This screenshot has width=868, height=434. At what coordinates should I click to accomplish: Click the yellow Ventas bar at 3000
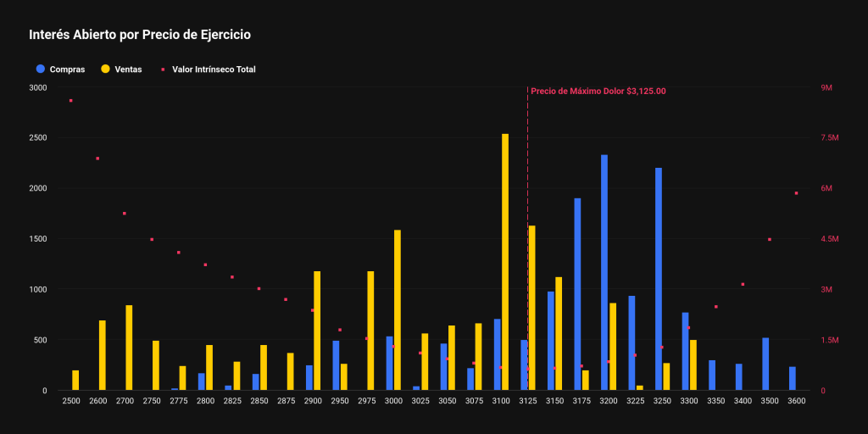[398, 310]
